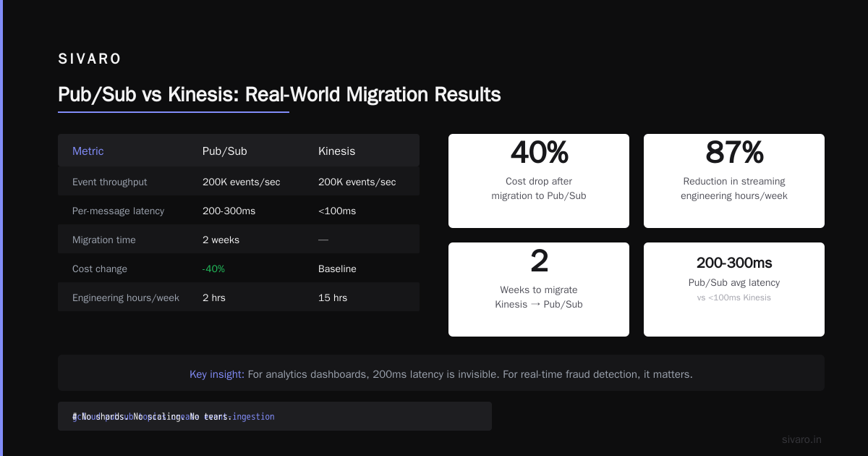Click the Engineering hours/week row label
This screenshot has height=456, width=868.
pos(126,297)
